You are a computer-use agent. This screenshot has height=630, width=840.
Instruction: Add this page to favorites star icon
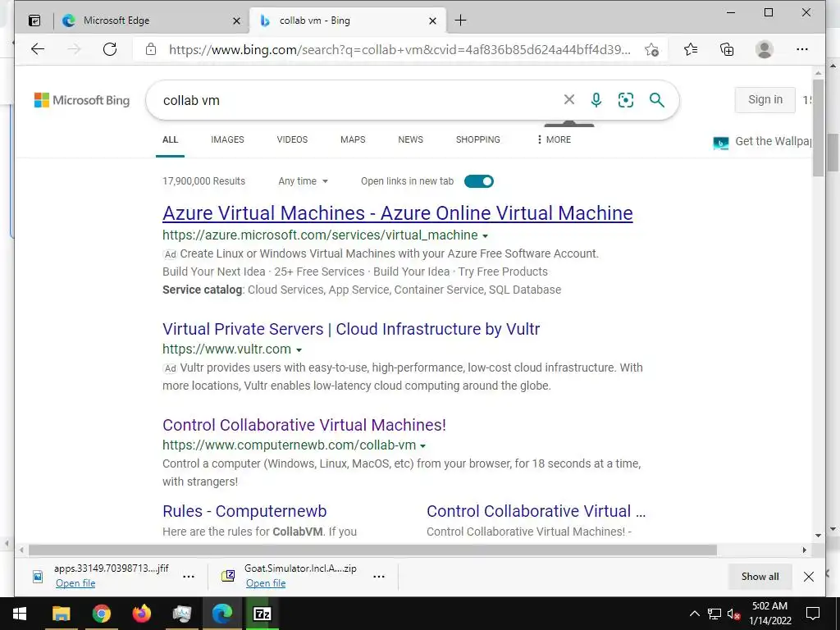[x=651, y=50]
